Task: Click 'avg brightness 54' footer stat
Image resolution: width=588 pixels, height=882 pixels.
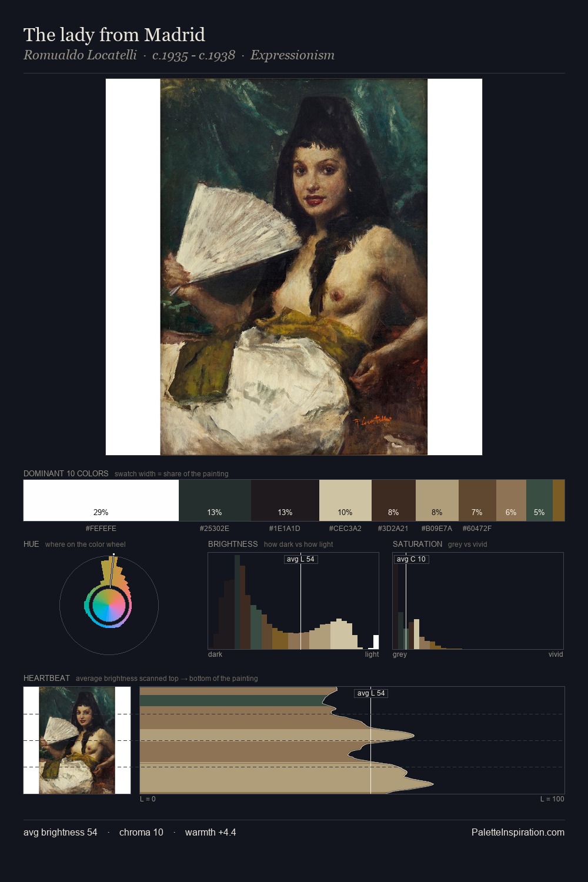Action: (61, 832)
